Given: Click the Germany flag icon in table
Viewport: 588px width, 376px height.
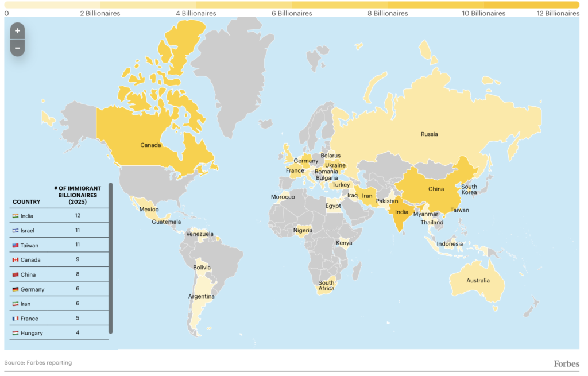Looking at the screenshot, I should 15,289.
